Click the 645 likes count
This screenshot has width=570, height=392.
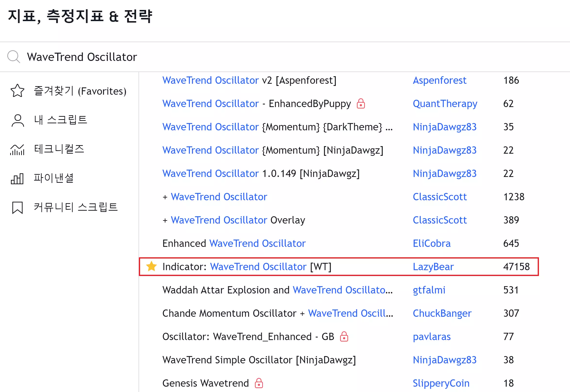511,243
